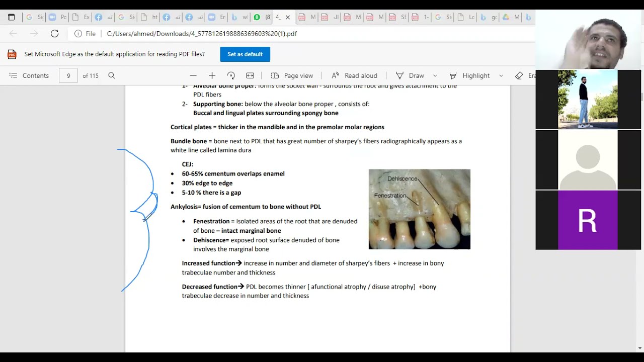Go back to the previous page
The height and width of the screenshot is (362, 644).
tap(13, 34)
